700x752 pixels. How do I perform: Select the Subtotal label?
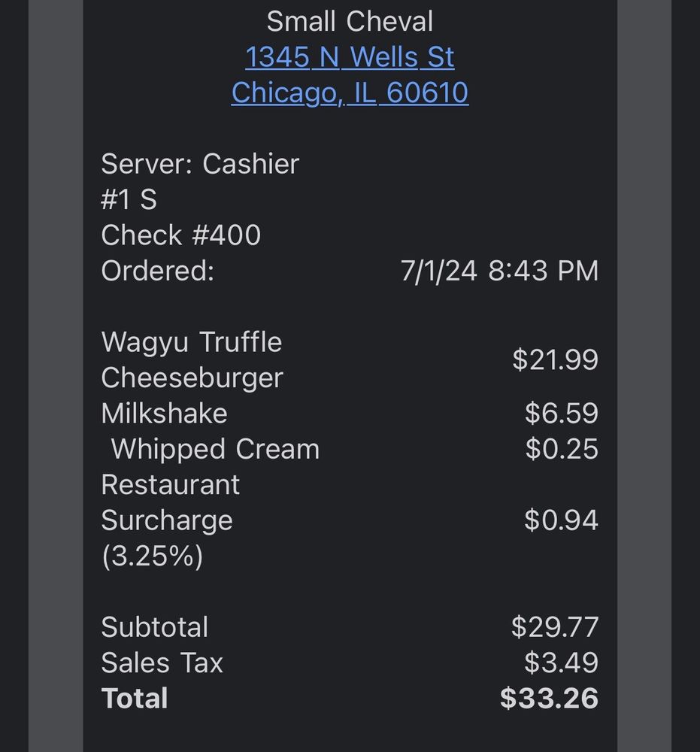(x=155, y=627)
